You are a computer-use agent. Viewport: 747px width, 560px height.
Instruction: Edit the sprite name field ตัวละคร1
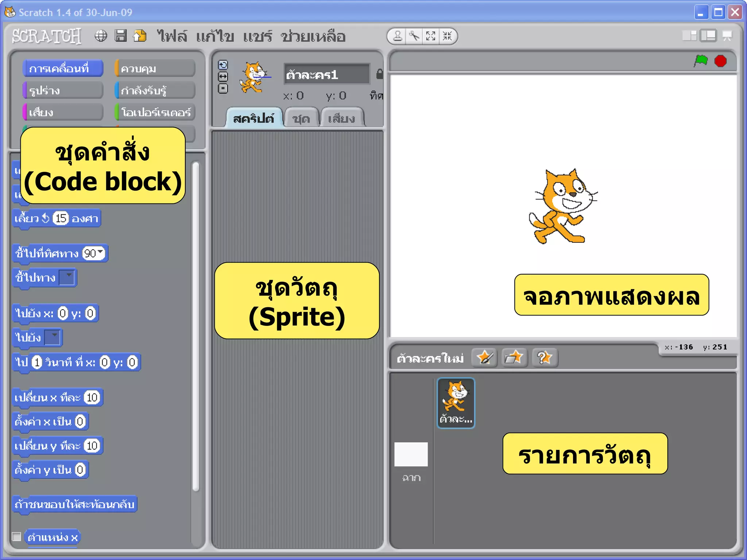(x=327, y=74)
